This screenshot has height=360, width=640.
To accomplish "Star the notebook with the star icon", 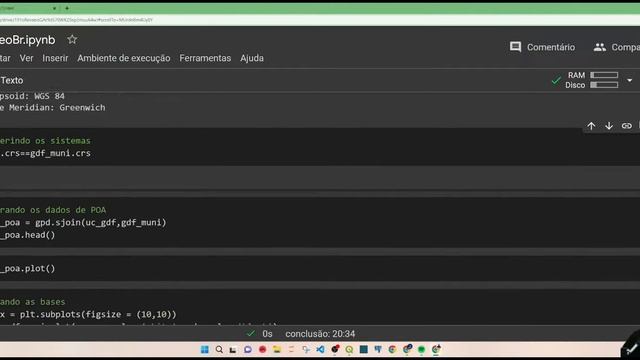I will pyautogui.click(x=72, y=40).
